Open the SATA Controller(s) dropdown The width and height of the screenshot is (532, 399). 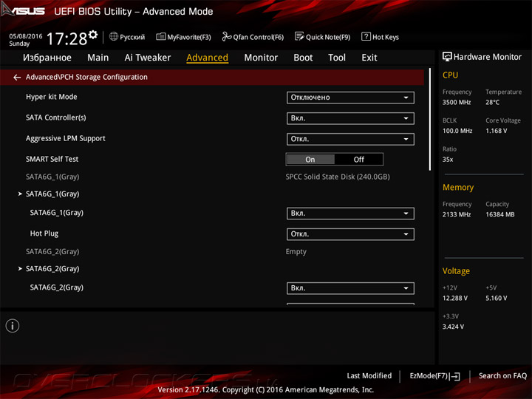pyautogui.click(x=350, y=118)
